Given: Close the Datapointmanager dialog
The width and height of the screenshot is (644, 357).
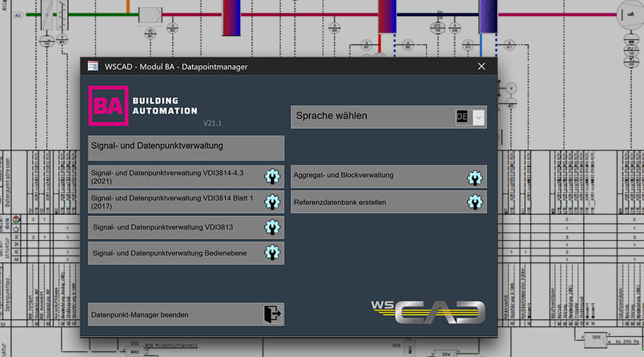Looking at the screenshot, I should click(481, 66).
